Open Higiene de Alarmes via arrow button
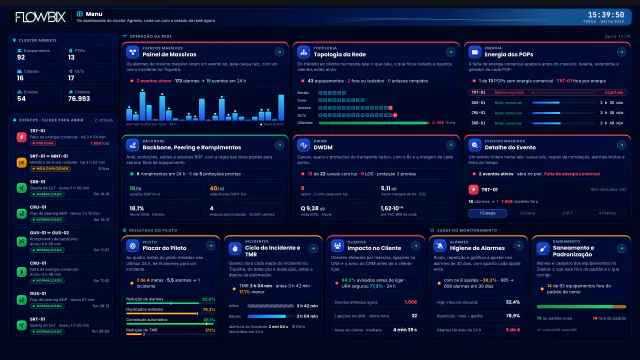 pos(518,245)
